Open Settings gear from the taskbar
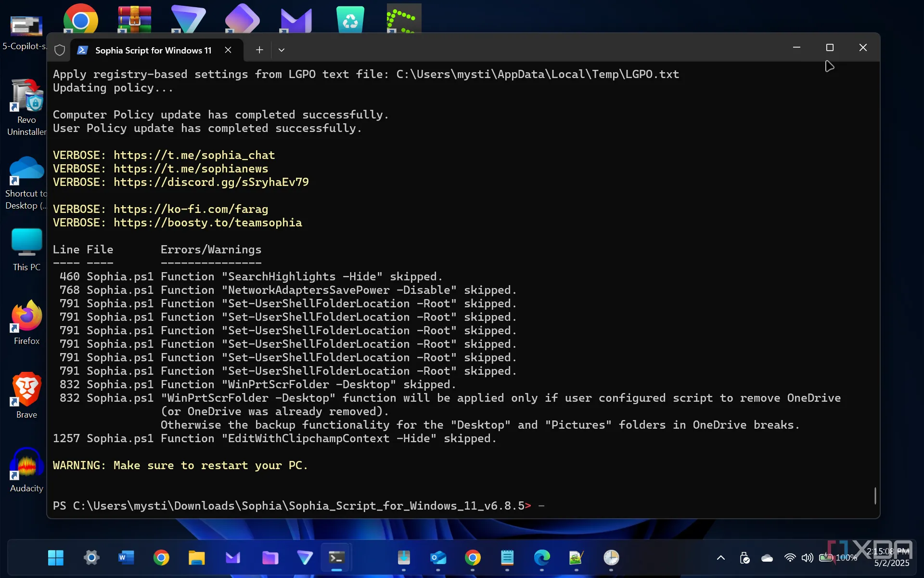924x578 pixels. [x=91, y=558]
